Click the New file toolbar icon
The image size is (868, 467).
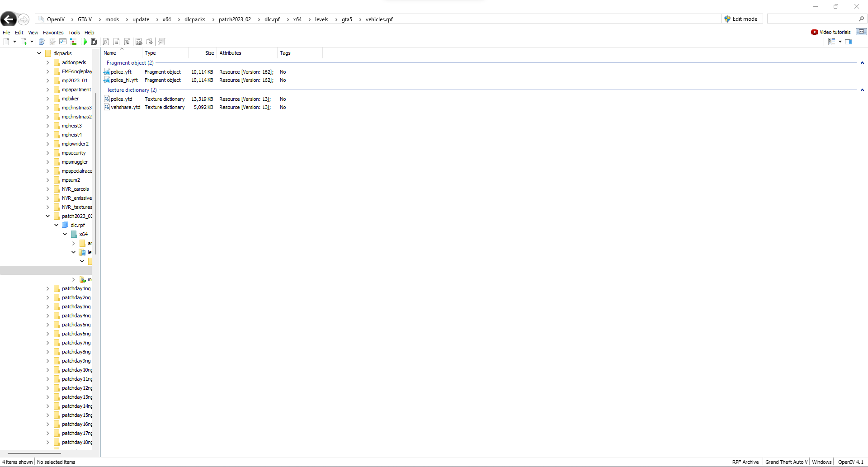pos(6,42)
